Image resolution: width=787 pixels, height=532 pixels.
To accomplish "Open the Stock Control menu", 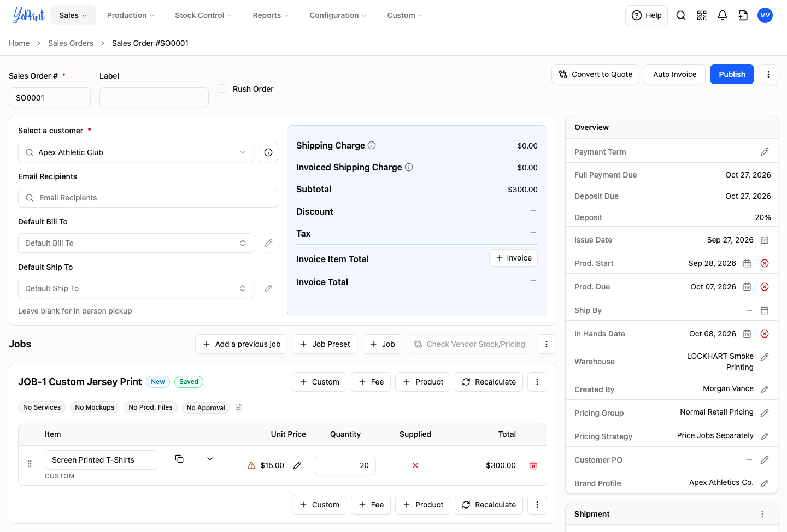I will pos(203,15).
